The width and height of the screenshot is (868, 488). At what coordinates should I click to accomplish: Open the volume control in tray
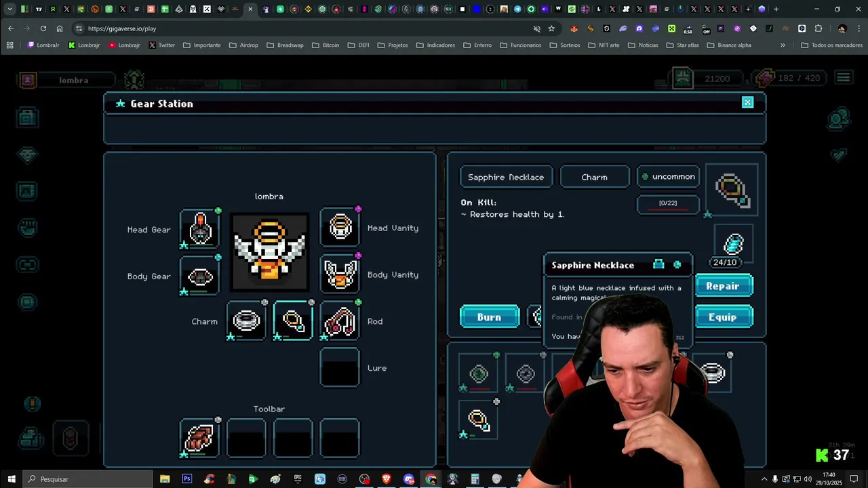point(808,479)
